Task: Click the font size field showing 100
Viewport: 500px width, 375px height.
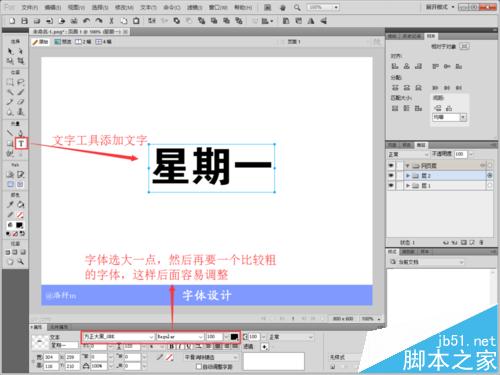Action: (214, 337)
